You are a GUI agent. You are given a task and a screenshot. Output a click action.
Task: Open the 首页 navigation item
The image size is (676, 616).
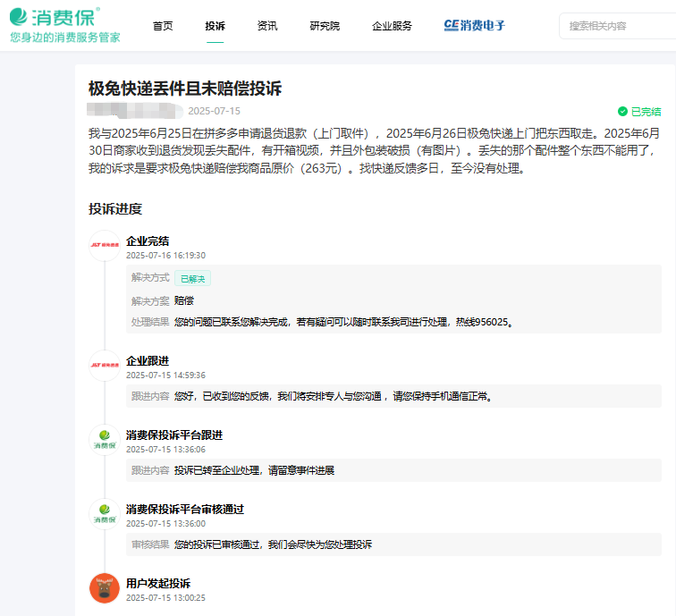pyautogui.click(x=163, y=26)
